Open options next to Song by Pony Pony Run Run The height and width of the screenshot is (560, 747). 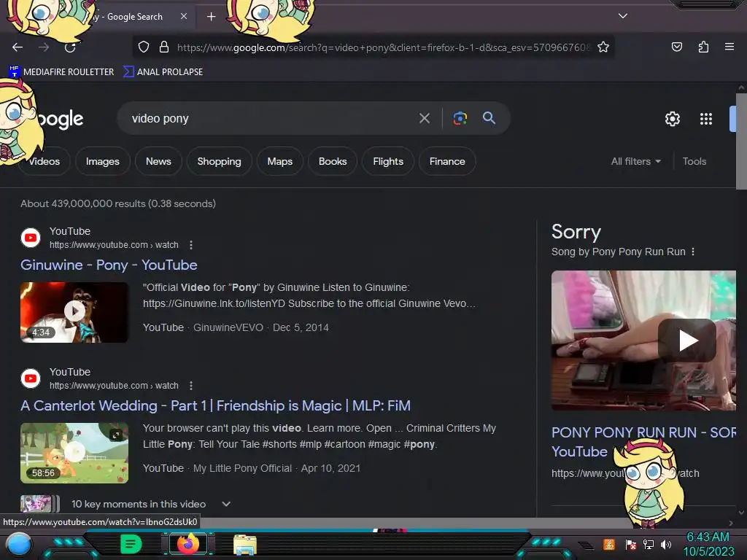(693, 252)
